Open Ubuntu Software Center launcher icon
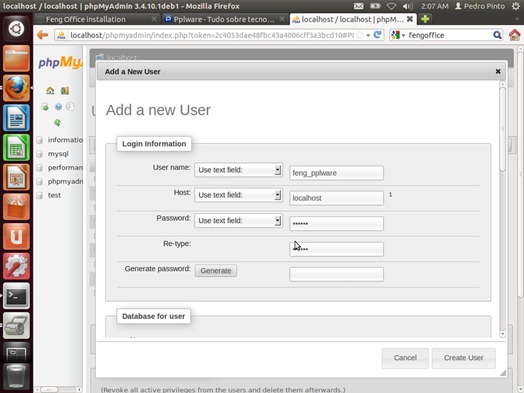Viewport: 524px width, 393px height. [x=16, y=207]
